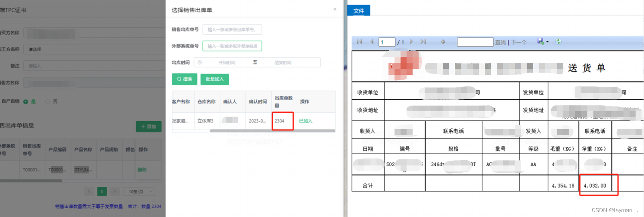Click the green 搜索 search button

tap(184, 79)
